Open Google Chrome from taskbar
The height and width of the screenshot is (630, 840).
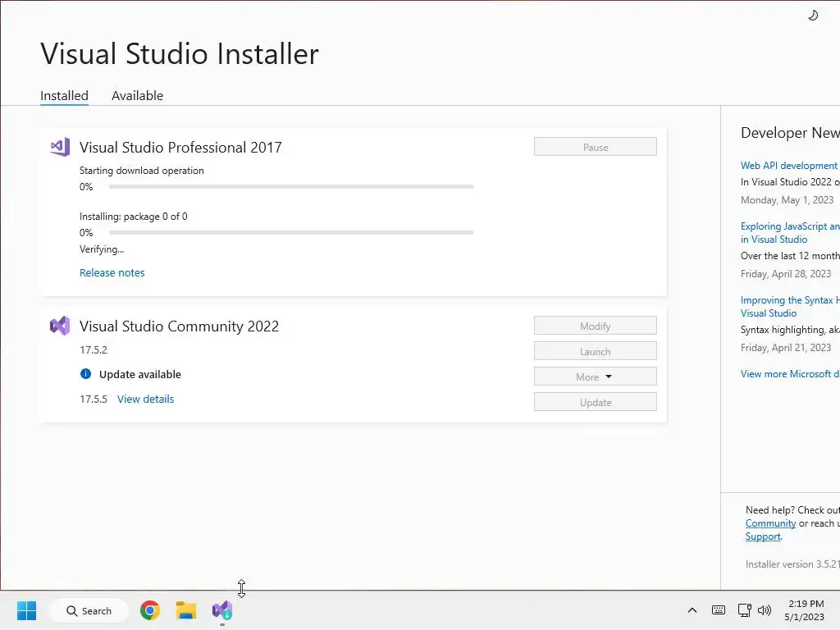pyautogui.click(x=150, y=610)
